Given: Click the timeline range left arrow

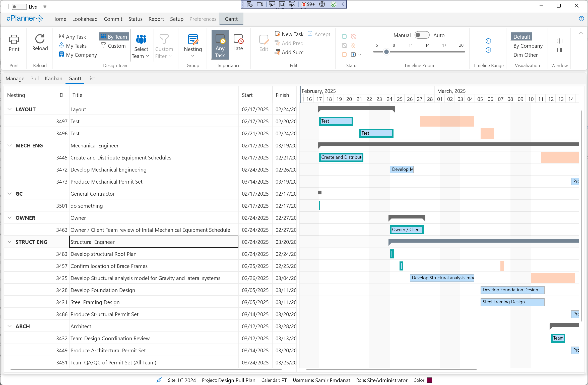Looking at the screenshot, I should tap(488, 41).
